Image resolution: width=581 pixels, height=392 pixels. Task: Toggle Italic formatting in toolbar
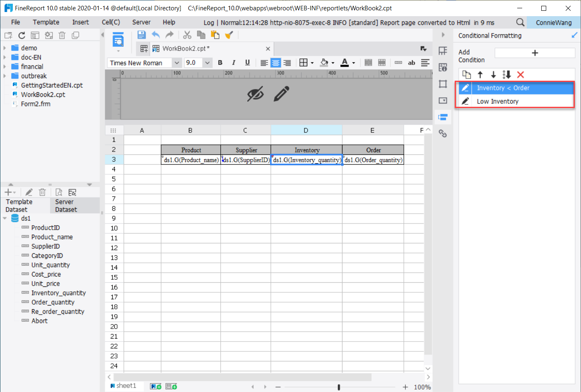[x=234, y=63]
